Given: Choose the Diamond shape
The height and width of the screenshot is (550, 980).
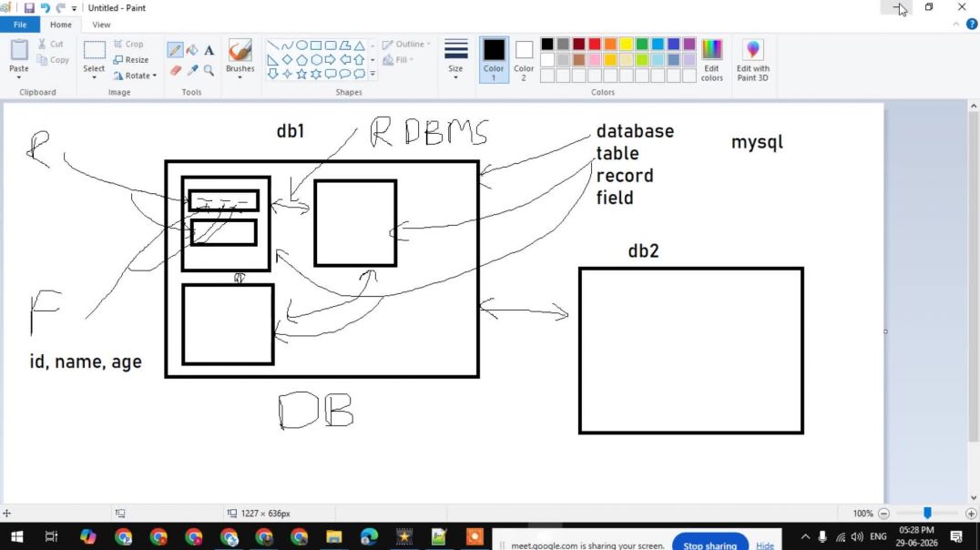Looking at the screenshot, I should (287, 60).
